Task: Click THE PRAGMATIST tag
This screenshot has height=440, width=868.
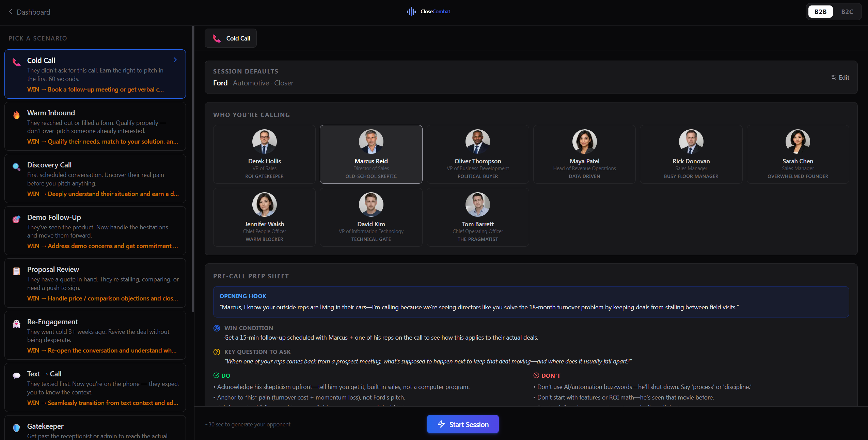Action: 478,239
